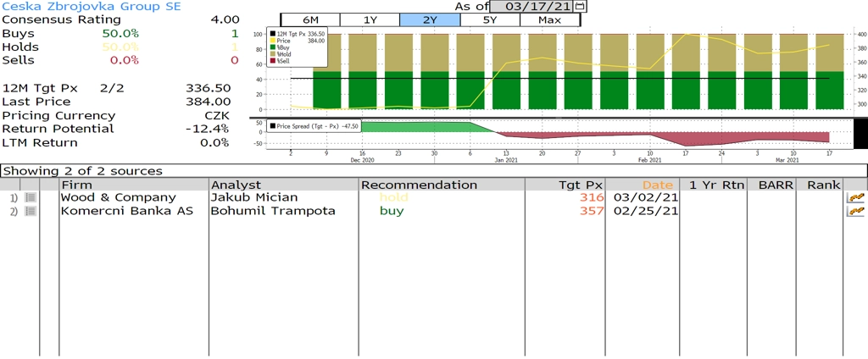The image size is (868, 359).
Task: Select Wood & Company firm cell
Action: 118,197
